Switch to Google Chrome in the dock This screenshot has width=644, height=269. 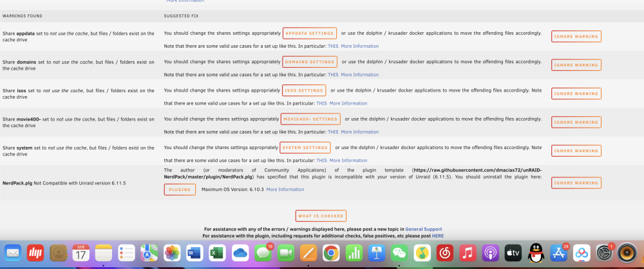coord(331,253)
